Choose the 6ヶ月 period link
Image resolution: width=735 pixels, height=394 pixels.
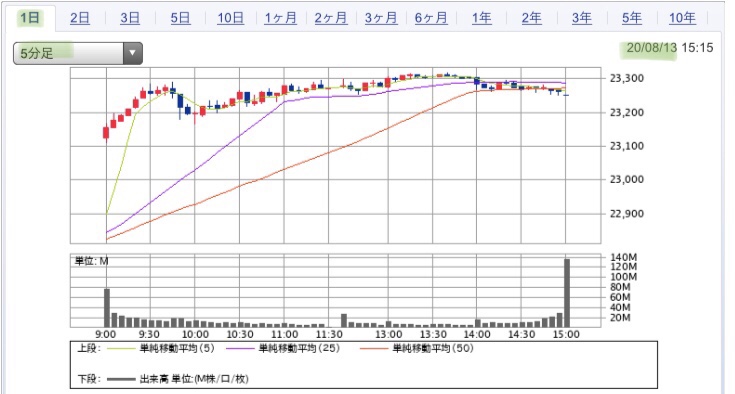[x=431, y=18]
